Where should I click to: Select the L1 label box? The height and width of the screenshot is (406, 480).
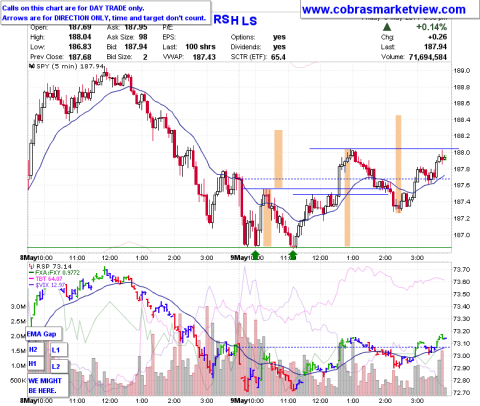59,350
